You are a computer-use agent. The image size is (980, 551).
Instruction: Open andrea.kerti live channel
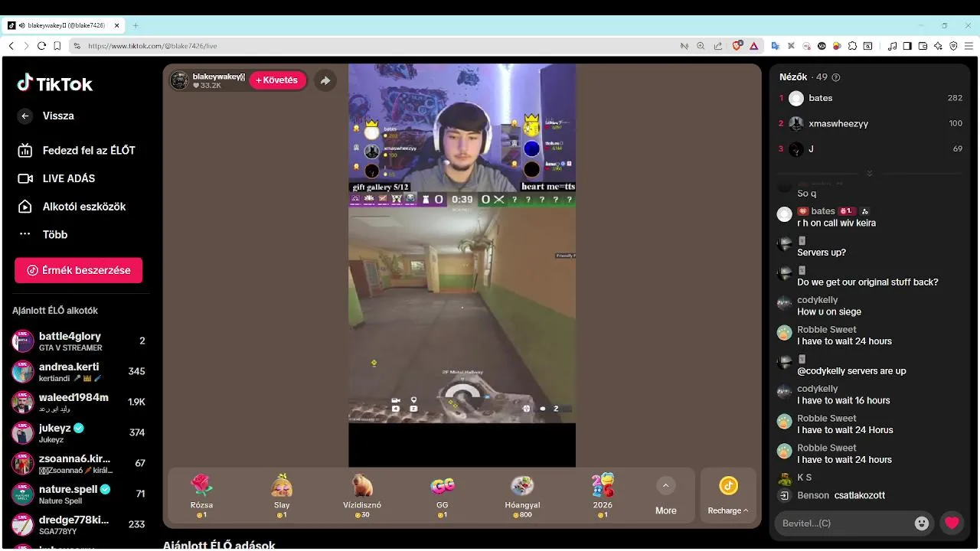click(x=78, y=372)
